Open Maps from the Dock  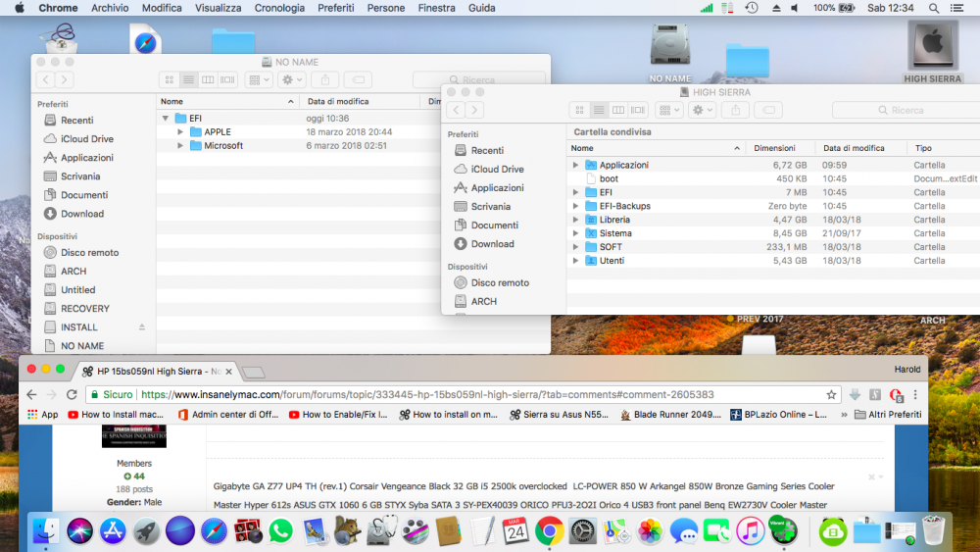point(616,531)
